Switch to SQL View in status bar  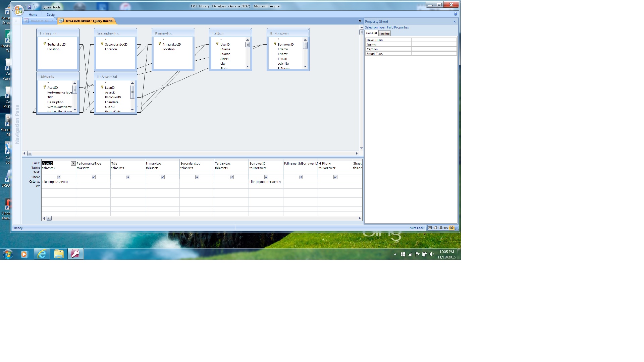[446, 228]
